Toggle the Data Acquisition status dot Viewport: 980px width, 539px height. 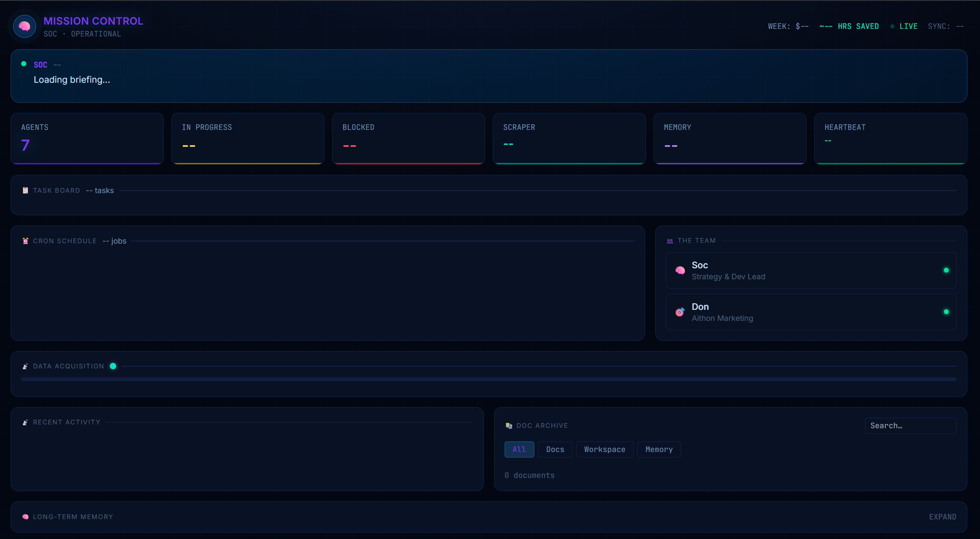click(x=113, y=366)
